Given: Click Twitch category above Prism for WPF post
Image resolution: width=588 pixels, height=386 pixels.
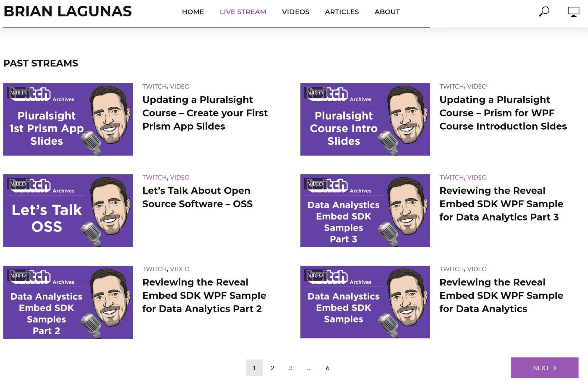Looking at the screenshot, I should 451,86.
